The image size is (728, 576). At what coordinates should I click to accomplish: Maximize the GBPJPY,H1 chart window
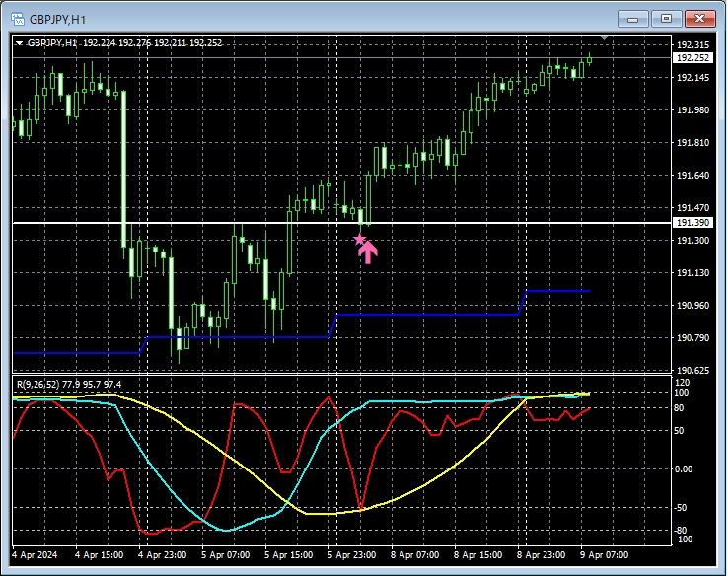click(666, 19)
